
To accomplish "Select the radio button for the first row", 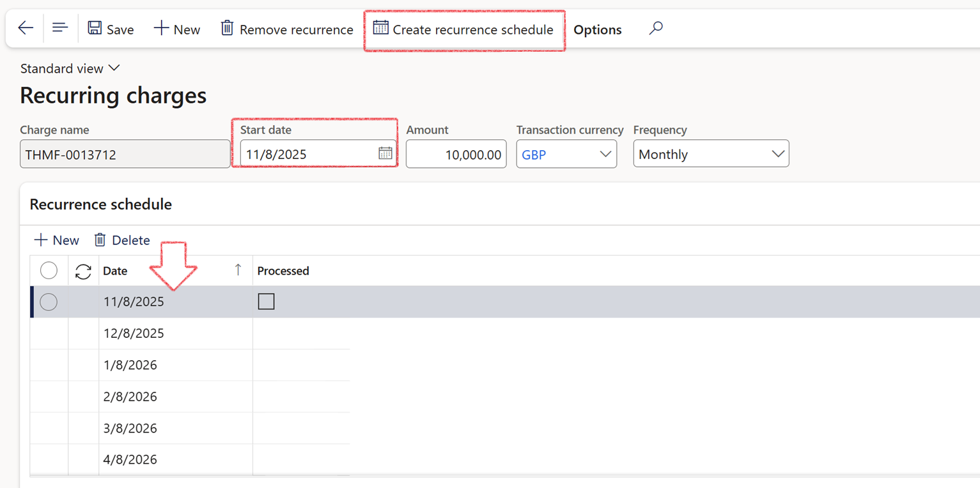I will [x=49, y=301].
